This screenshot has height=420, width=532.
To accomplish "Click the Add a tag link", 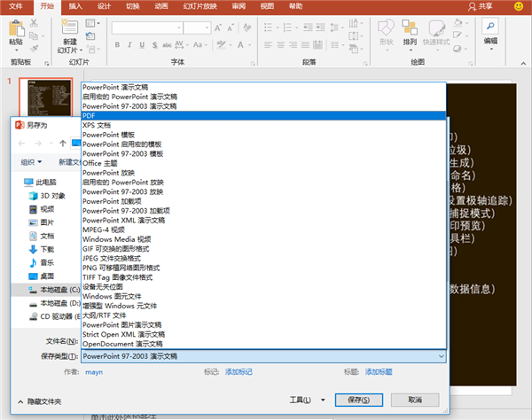I will (x=239, y=372).
